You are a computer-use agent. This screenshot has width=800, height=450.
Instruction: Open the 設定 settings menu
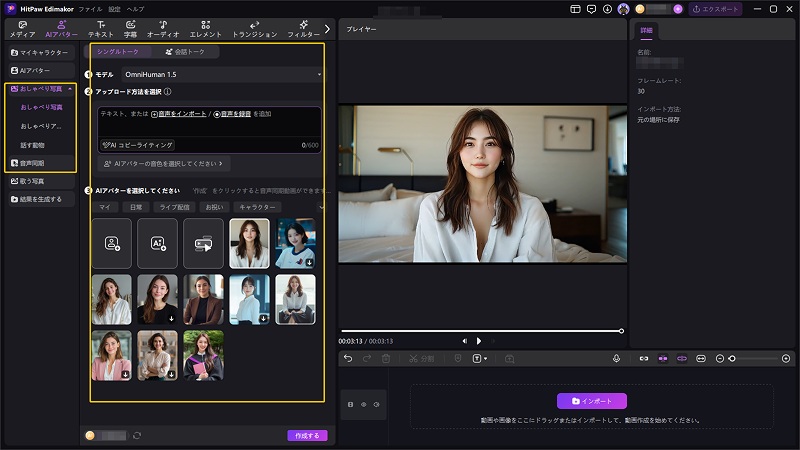click(x=115, y=9)
